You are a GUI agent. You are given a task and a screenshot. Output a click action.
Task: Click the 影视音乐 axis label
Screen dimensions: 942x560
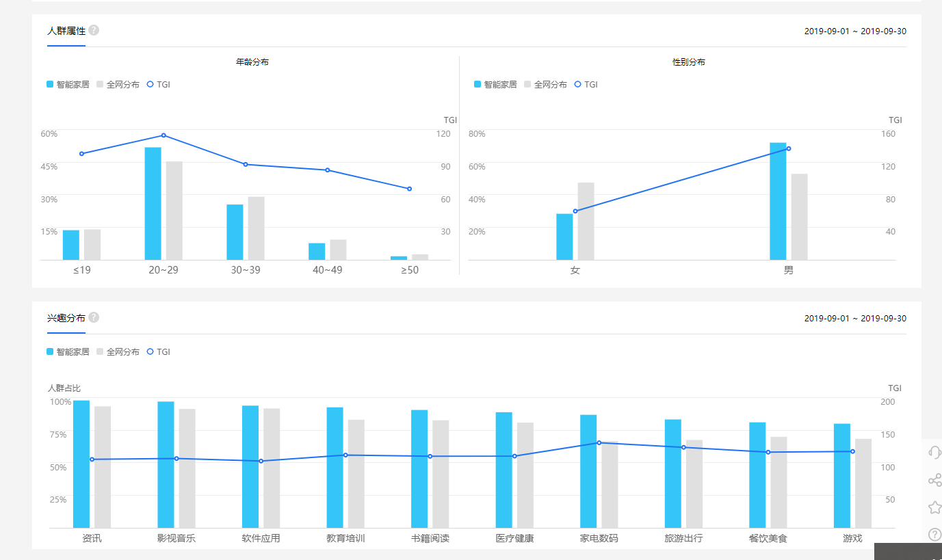[176, 539]
